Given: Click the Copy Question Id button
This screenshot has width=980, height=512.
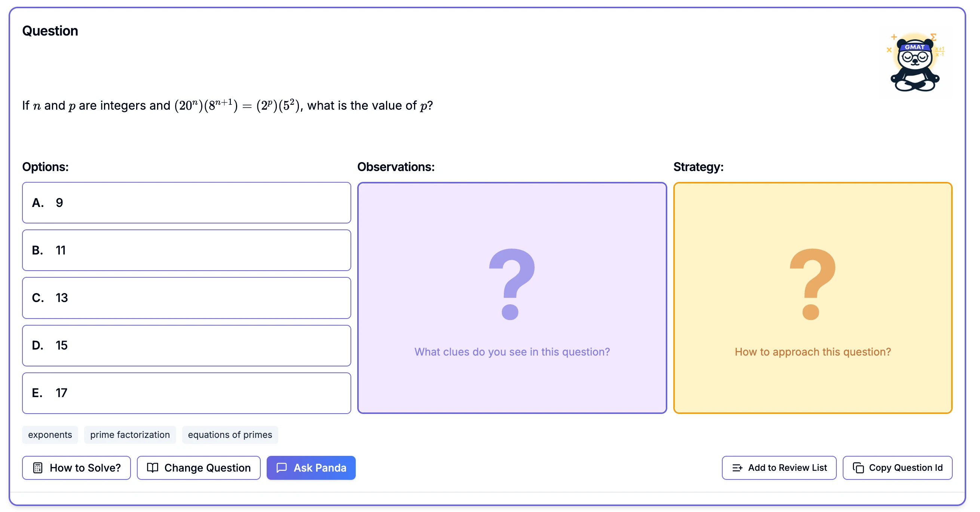Looking at the screenshot, I should (x=897, y=467).
